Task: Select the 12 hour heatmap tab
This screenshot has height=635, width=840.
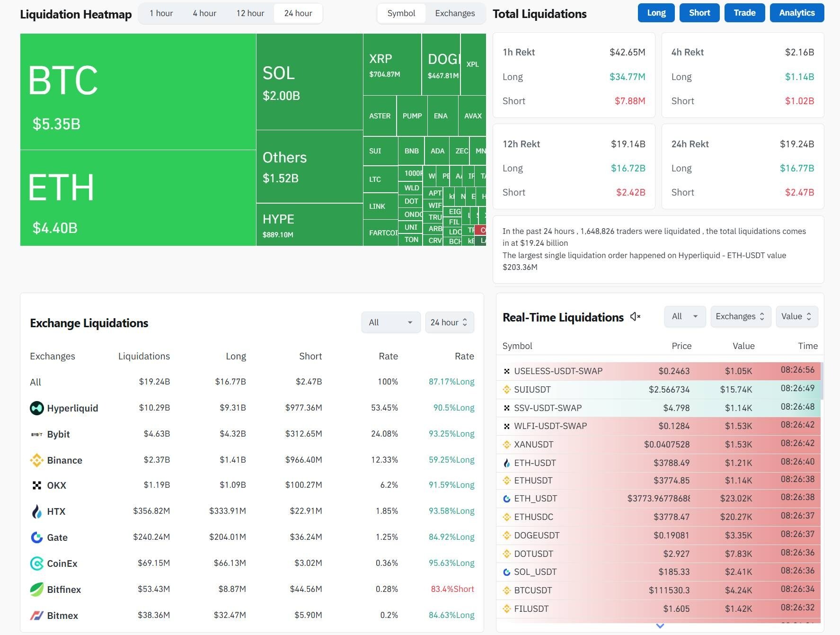Action: click(x=250, y=13)
